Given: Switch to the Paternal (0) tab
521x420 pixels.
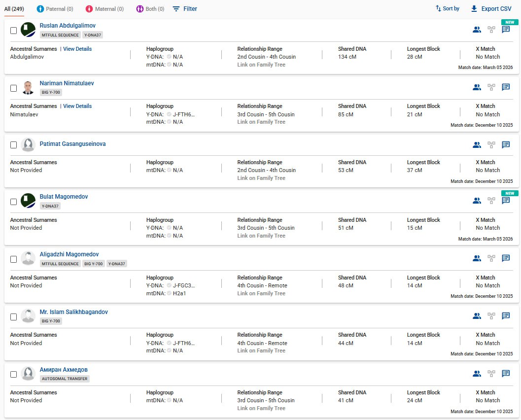Looking at the screenshot, I should (55, 9).
